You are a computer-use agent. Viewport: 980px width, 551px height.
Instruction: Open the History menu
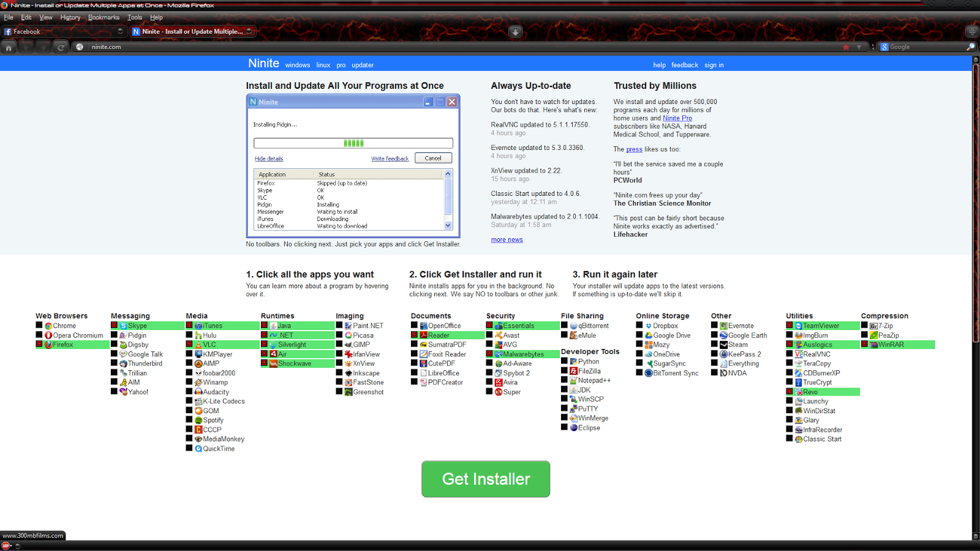click(x=70, y=18)
